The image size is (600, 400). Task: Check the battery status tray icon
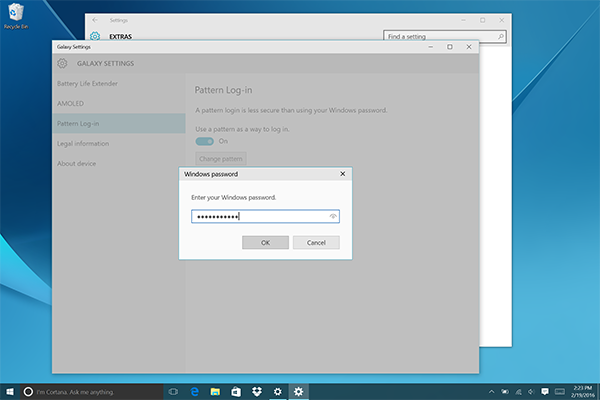505,392
